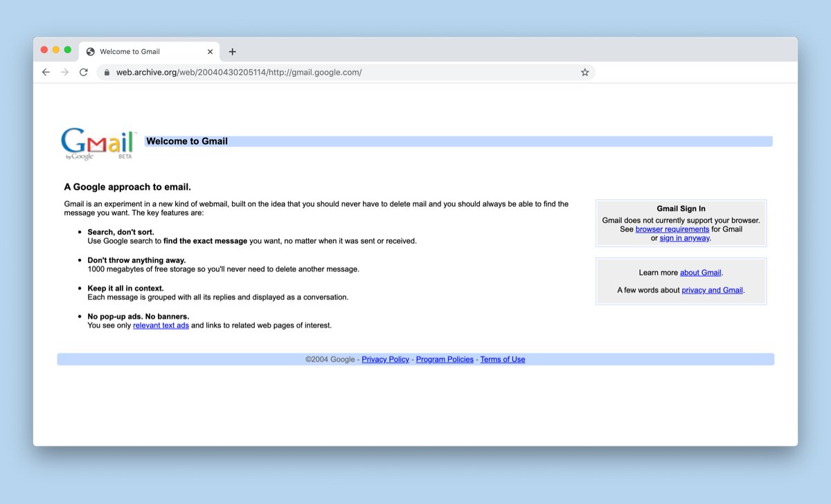This screenshot has width=831, height=504.
Task: Follow the privacy and Gmail link
Action: pos(712,290)
